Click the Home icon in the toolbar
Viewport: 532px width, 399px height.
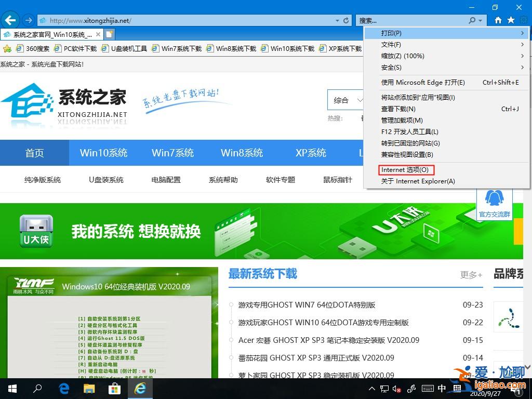point(498,20)
